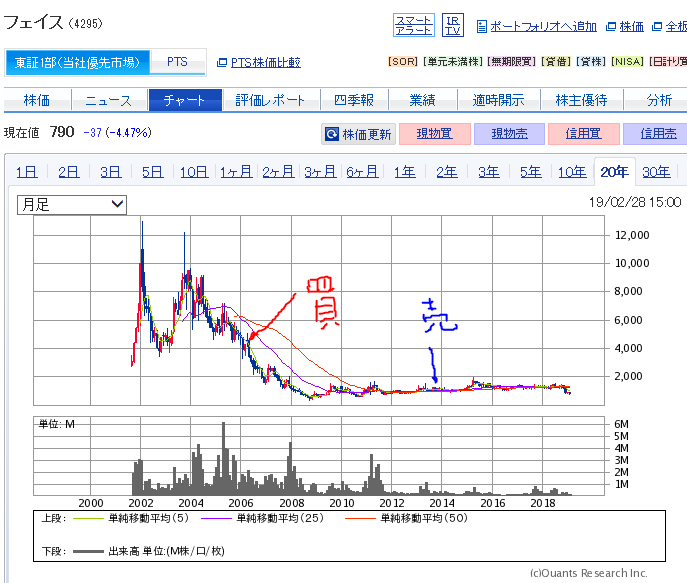Select the 1年 chart period
Image resolution: width=687 pixels, height=583 pixels.
404,172
